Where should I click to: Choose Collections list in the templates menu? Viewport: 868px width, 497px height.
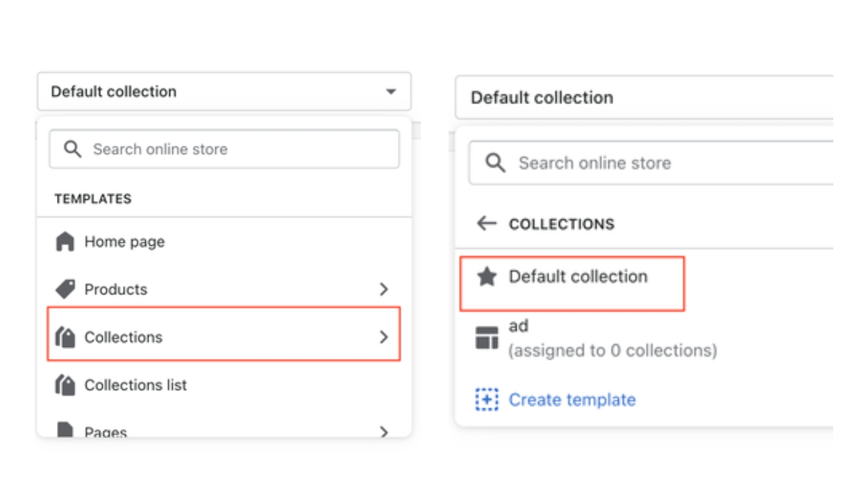(135, 385)
